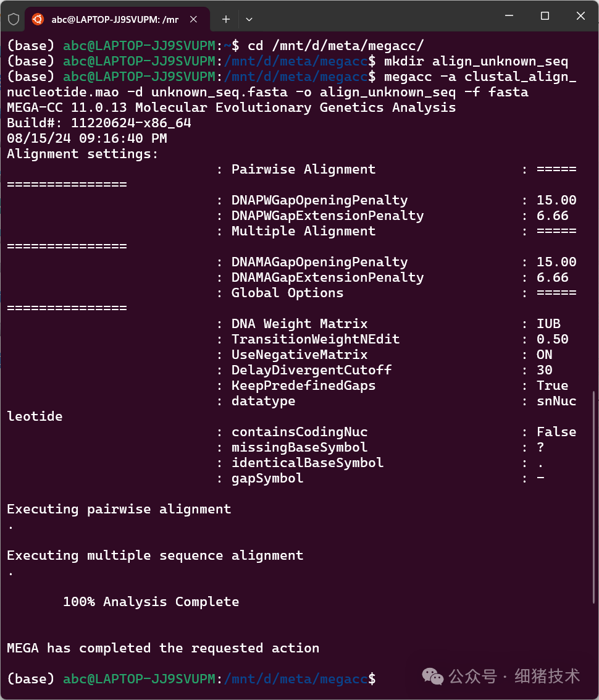Maximize the terminal window

point(545,17)
